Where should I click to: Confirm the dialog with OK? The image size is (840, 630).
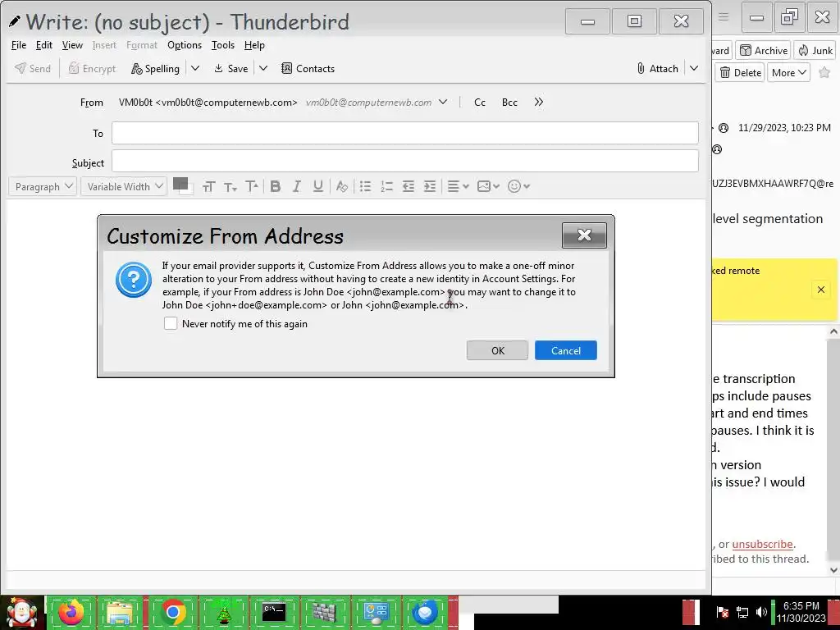click(497, 350)
